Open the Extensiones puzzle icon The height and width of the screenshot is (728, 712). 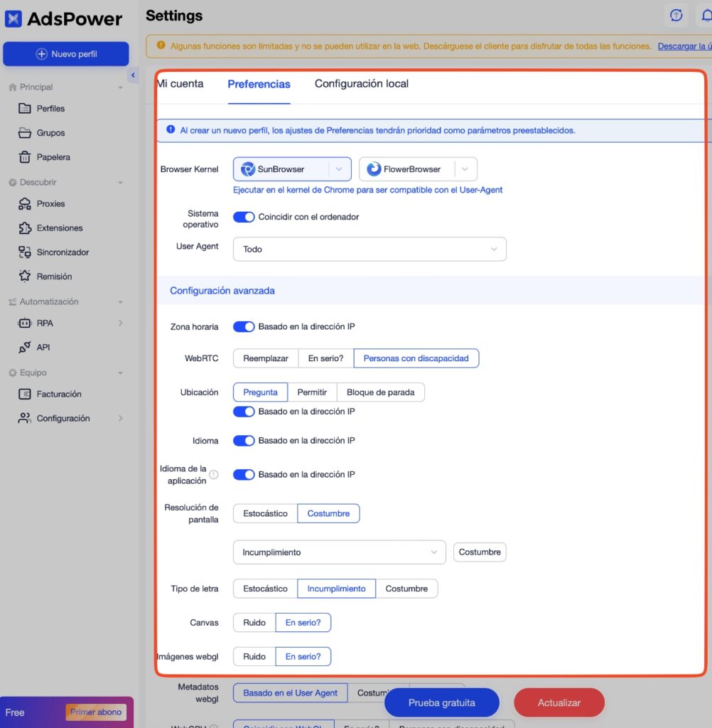23,227
